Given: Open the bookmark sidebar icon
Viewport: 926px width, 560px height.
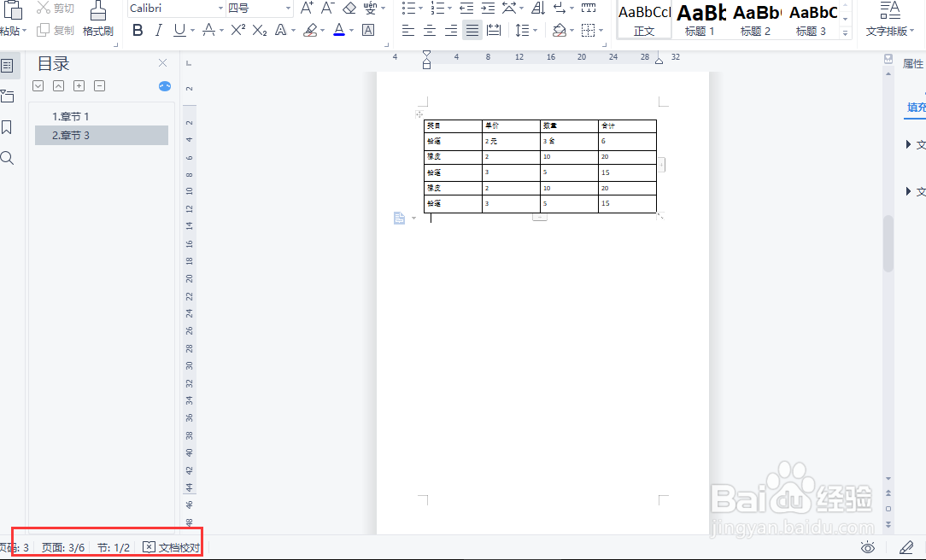Looking at the screenshot, I should 7,127.
